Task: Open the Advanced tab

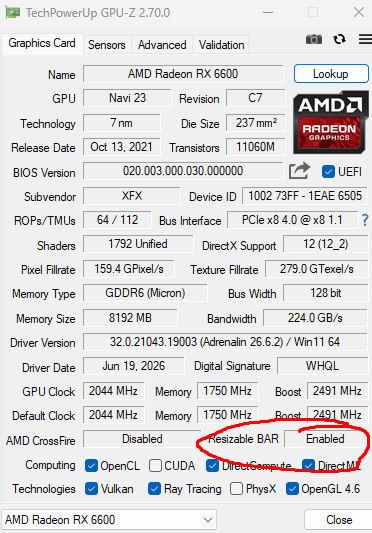Action: (x=162, y=45)
